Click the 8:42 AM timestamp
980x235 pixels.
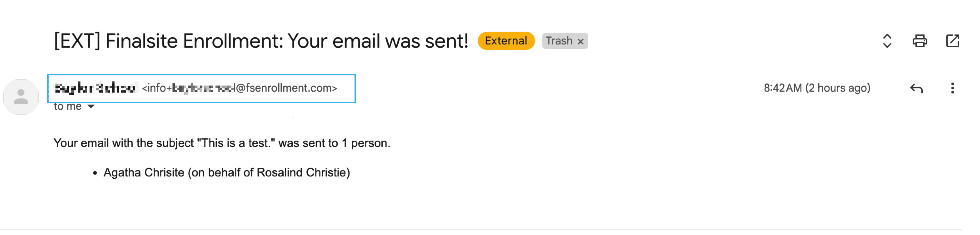point(782,88)
